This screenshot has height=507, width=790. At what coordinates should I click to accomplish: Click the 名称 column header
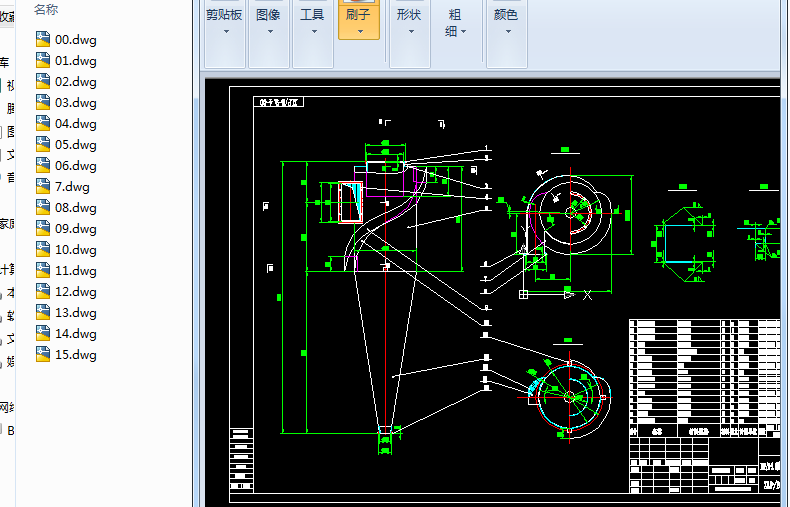pyautogui.click(x=46, y=10)
